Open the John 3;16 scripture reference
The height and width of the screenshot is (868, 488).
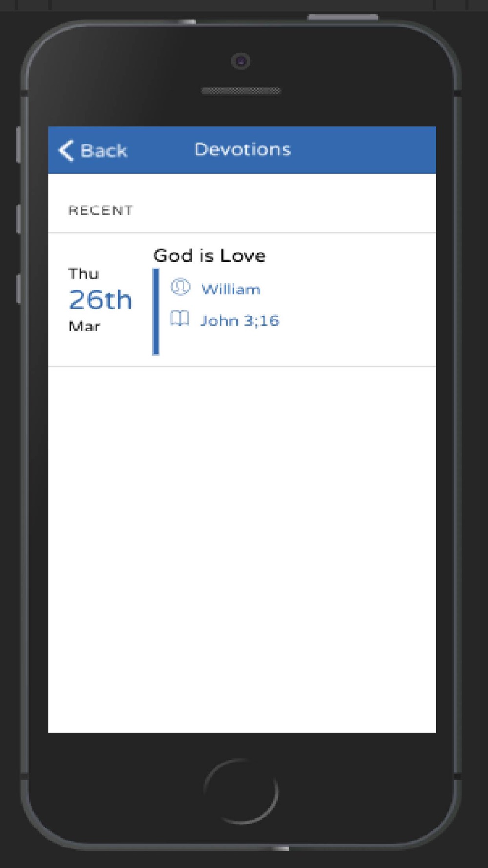coord(240,321)
